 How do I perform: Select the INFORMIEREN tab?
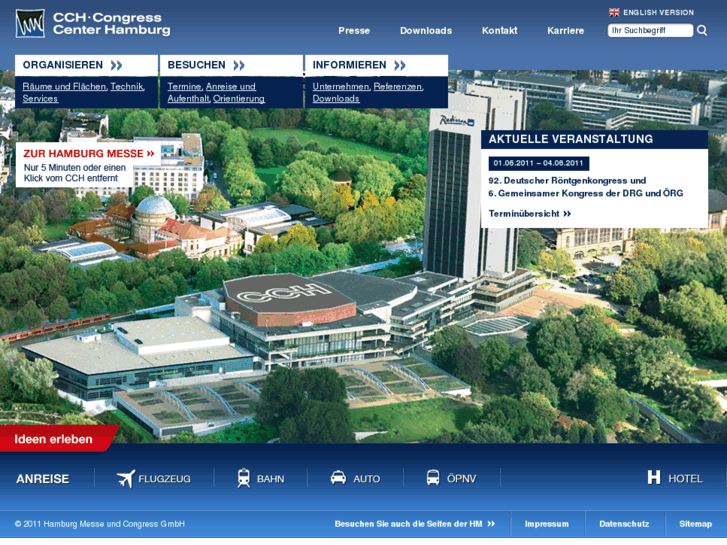pos(376,65)
